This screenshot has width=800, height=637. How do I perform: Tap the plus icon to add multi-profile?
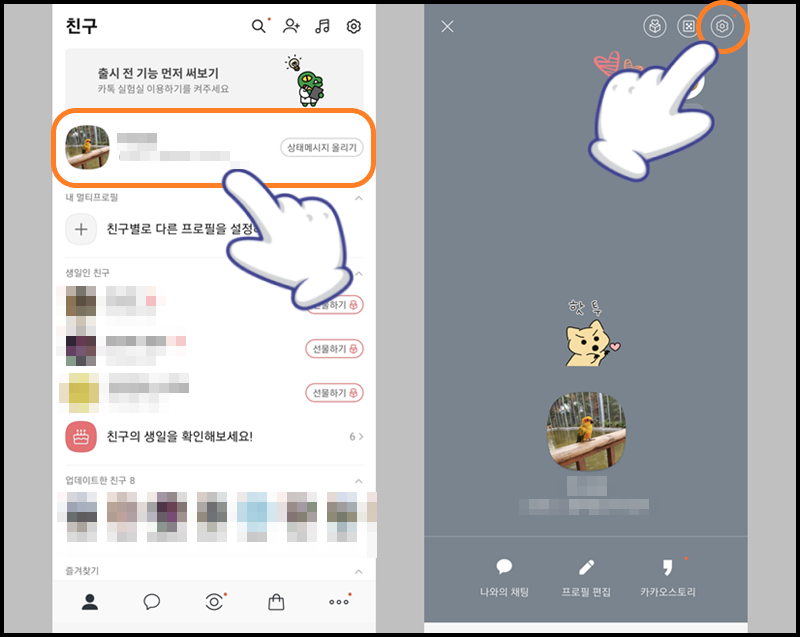click(x=81, y=230)
